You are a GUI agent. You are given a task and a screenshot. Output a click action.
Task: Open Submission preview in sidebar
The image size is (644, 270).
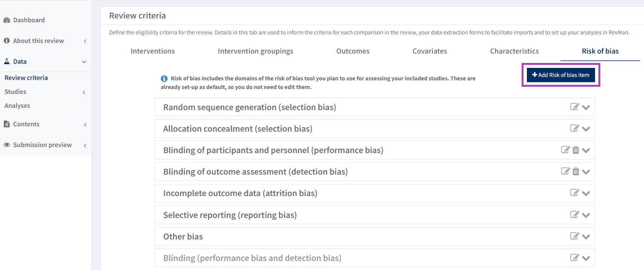click(42, 145)
